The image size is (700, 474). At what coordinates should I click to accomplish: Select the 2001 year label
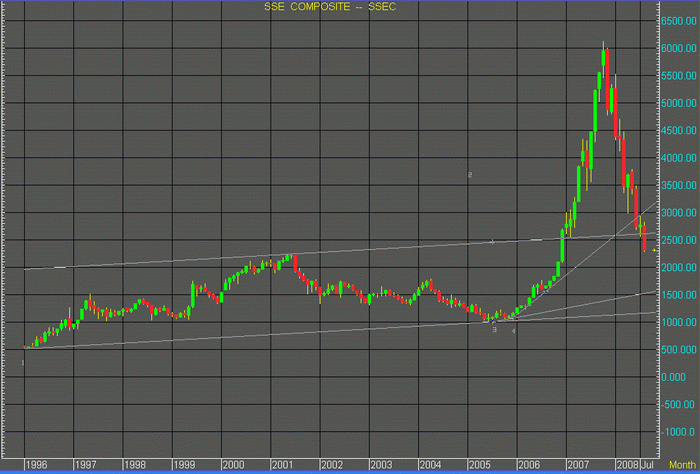click(282, 465)
